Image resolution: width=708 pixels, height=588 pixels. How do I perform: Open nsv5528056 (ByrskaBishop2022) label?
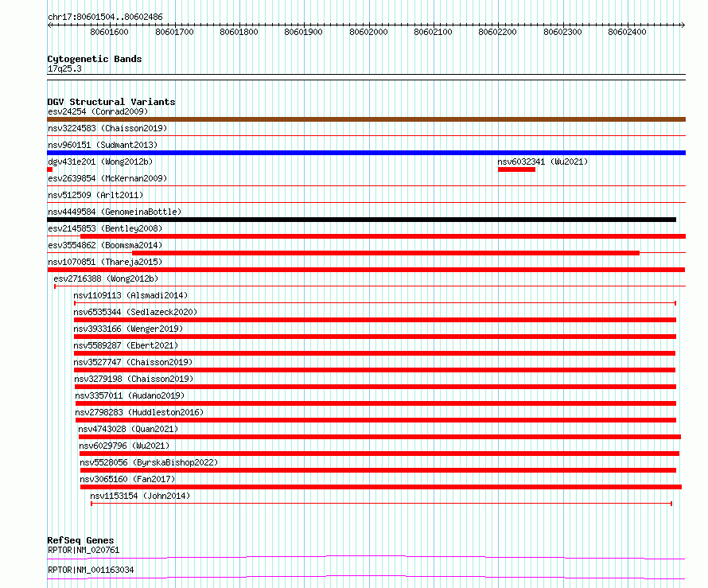click(149, 462)
